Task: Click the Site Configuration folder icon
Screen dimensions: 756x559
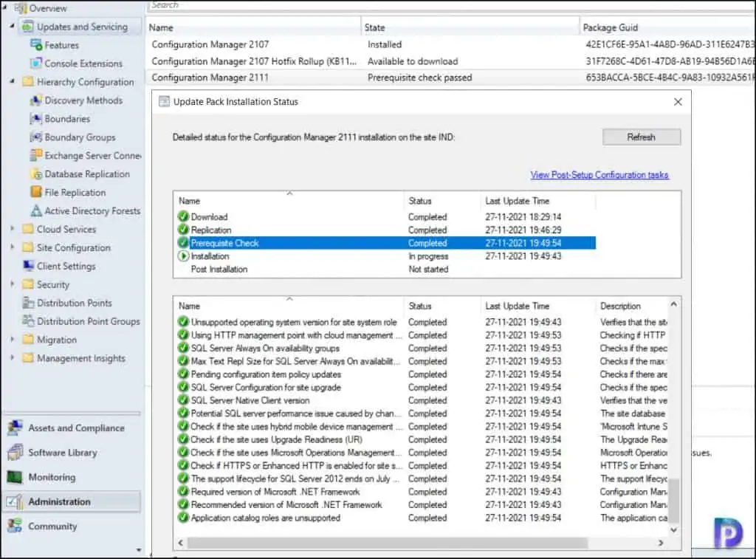Action: point(29,247)
